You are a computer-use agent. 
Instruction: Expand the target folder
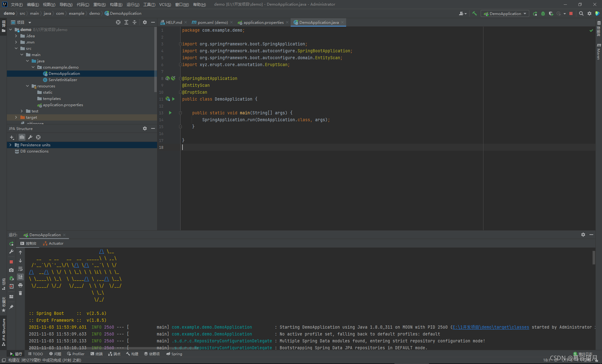pyautogui.click(x=16, y=117)
